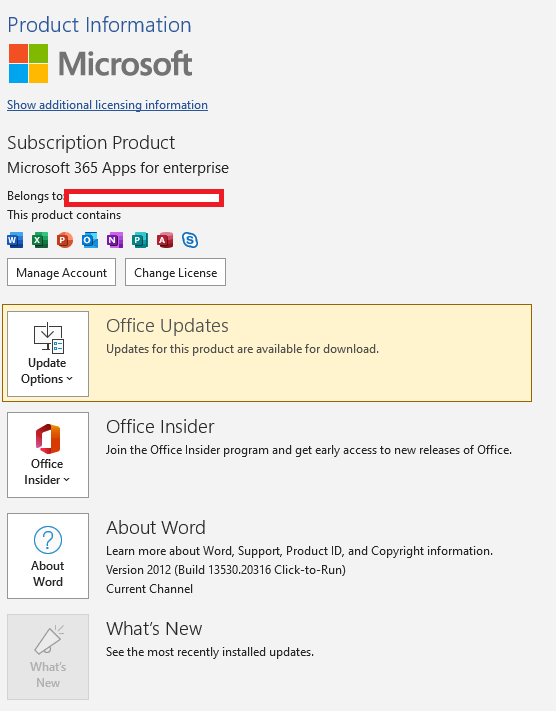Open the About Word dialog

coord(48,556)
